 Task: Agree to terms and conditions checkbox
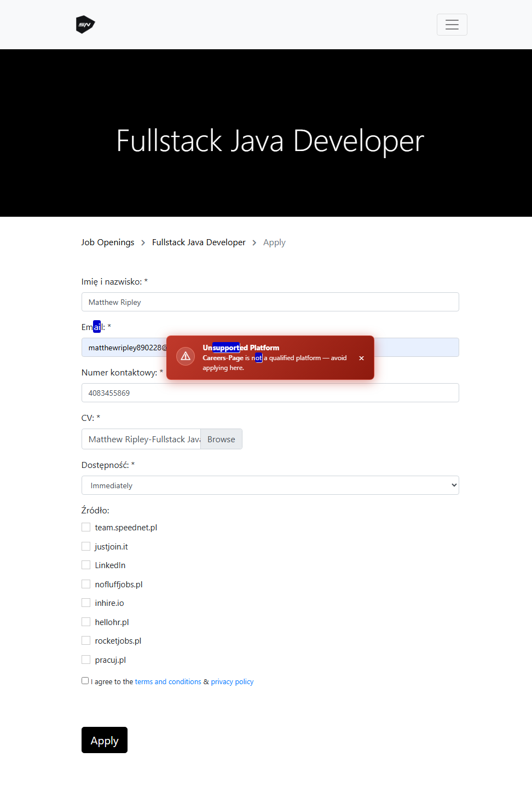[x=85, y=681]
